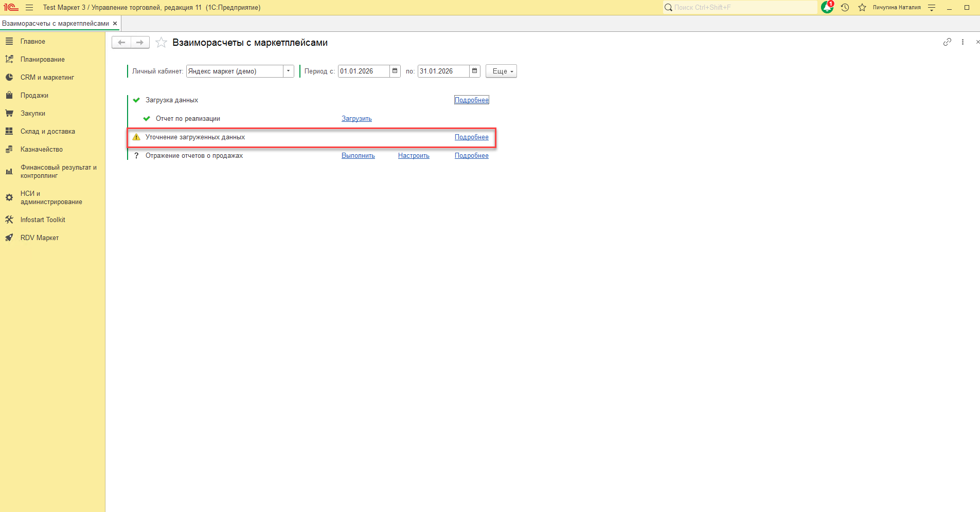Click green checkmark beside Загрузка данных
The height and width of the screenshot is (512, 980).
[136, 100]
